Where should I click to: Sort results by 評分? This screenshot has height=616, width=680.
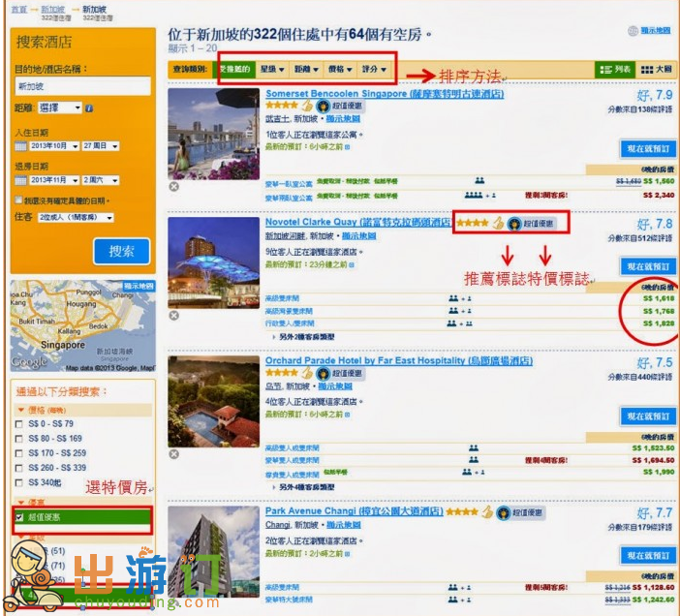tap(374, 70)
